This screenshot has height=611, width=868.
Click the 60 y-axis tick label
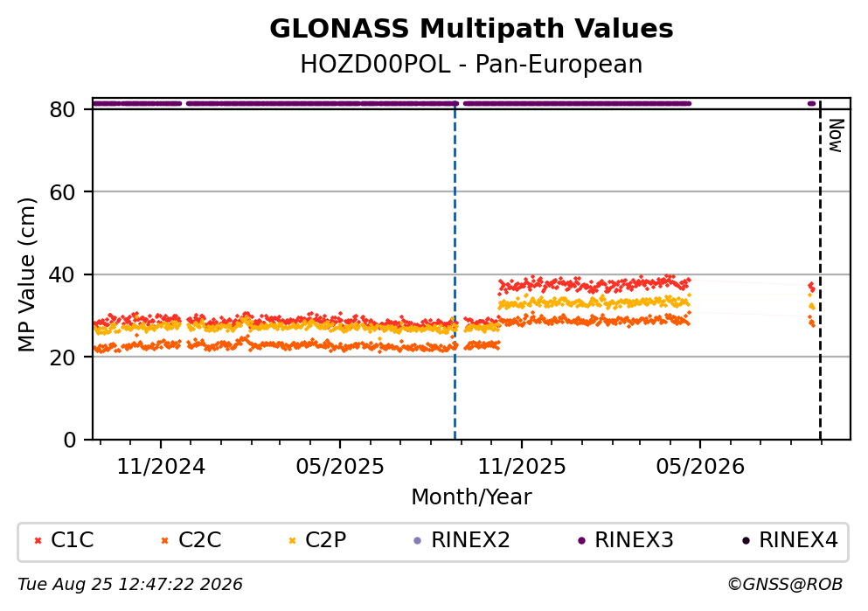click(62, 192)
